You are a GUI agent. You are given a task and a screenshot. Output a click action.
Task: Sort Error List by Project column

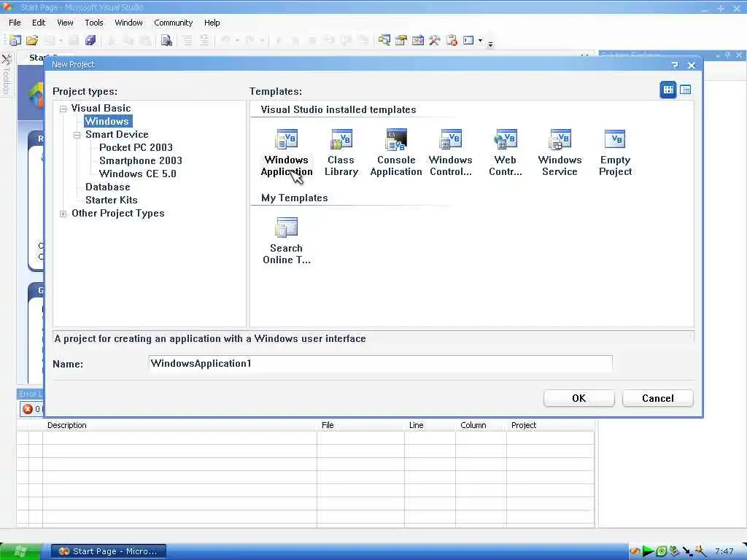550,425
